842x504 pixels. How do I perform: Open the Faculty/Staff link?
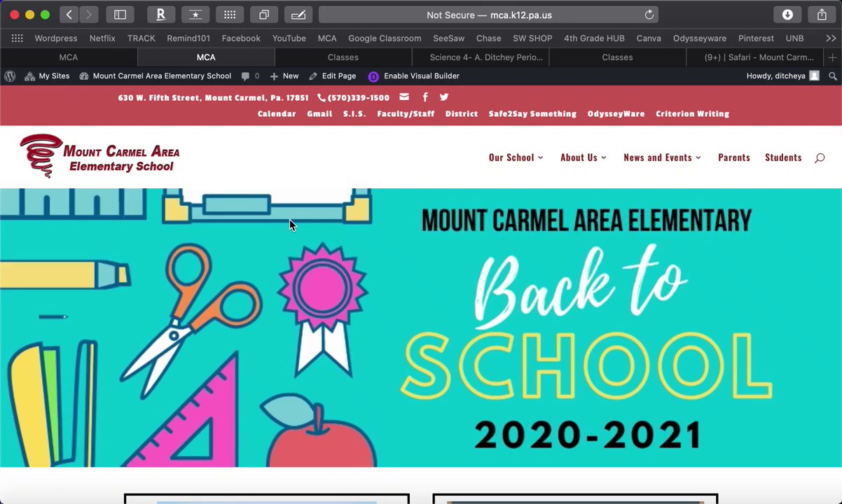tap(406, 113)
